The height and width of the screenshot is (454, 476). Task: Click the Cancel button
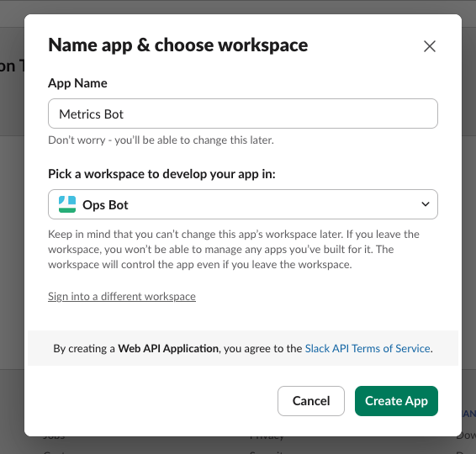311,401
